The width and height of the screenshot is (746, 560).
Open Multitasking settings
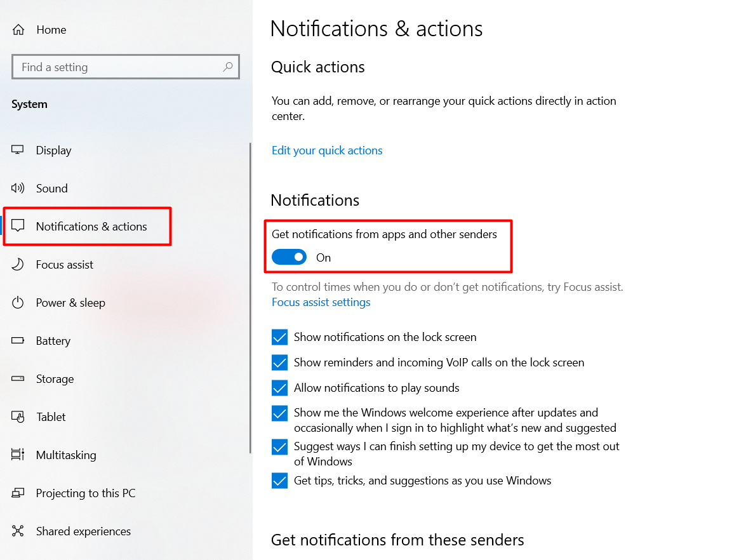pyautogui.click(x=66, y=455)
